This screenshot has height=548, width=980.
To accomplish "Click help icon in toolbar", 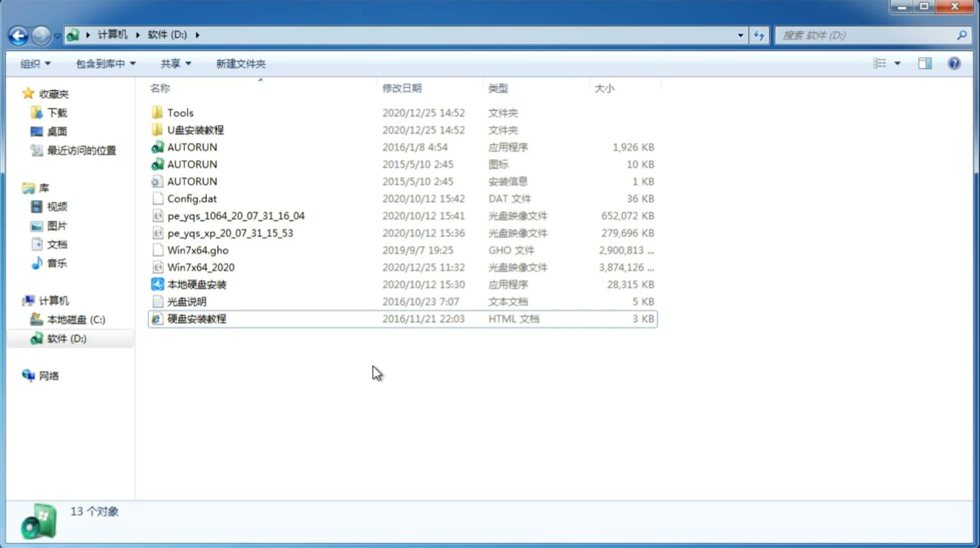I will [x=955, y=63].
